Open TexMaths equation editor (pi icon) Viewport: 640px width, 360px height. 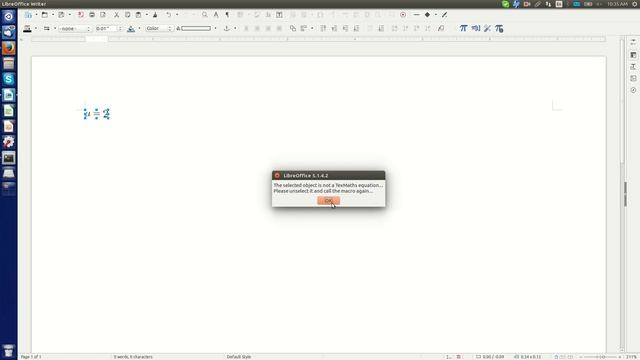pos(463,28)
